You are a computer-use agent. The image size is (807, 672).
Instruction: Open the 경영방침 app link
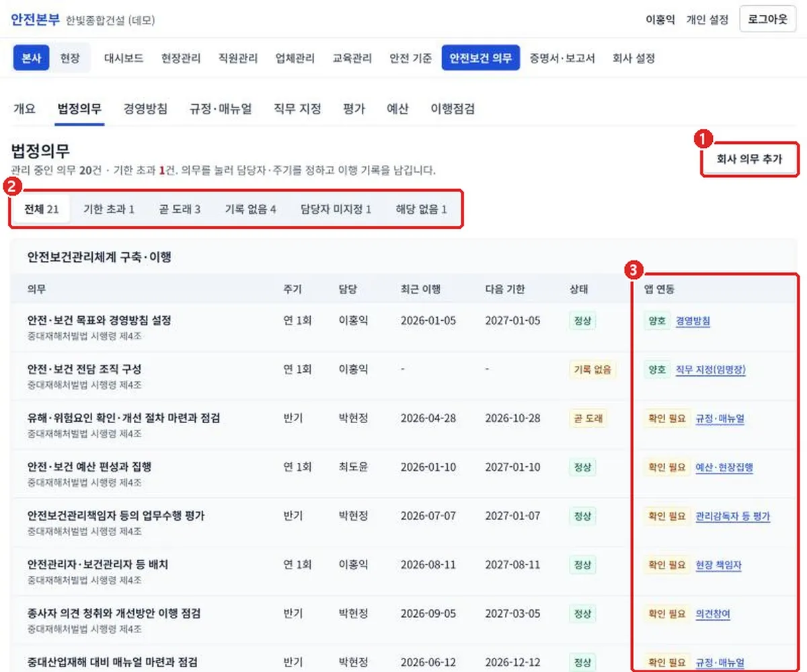[693, 321]
